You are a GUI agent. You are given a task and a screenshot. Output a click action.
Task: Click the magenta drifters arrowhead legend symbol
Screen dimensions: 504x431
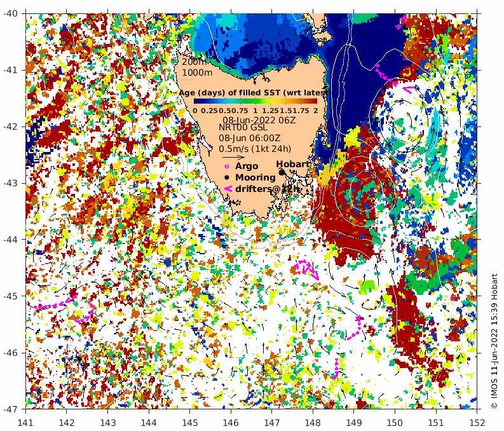[227, 189]
